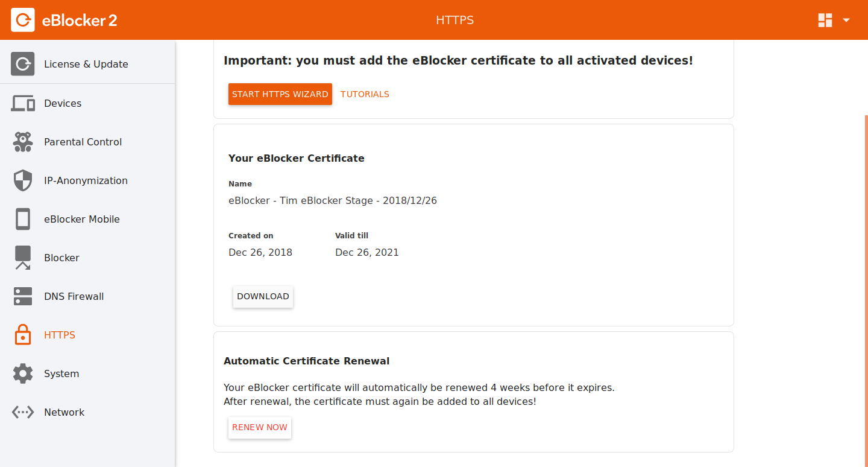
Task: Select the Network arrows icon
Action: [x=23, y=412]
